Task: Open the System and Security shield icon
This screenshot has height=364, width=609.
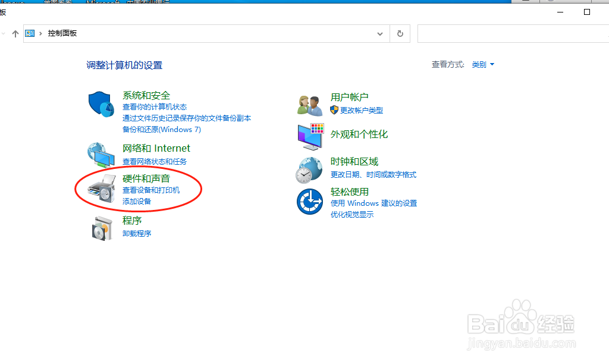Action: [101, 104]
